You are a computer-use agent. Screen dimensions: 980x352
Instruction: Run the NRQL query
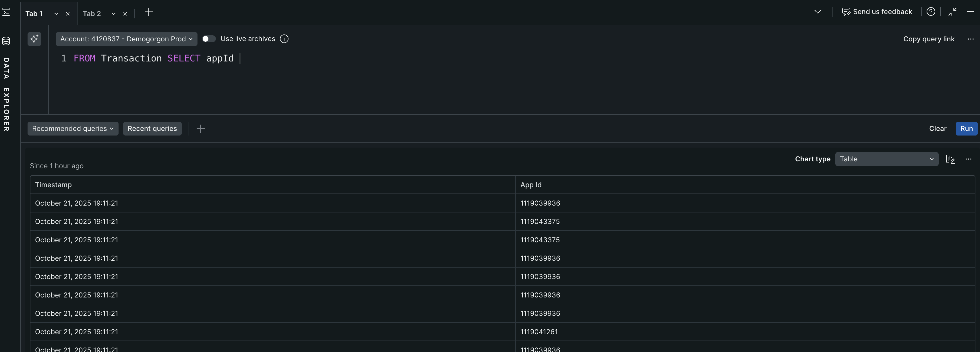pos(966,129)
